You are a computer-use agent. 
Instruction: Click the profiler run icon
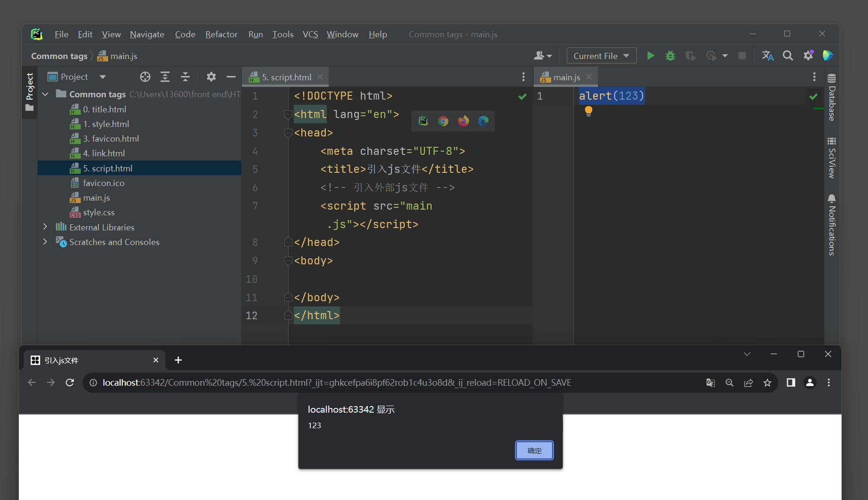point(712,56)
